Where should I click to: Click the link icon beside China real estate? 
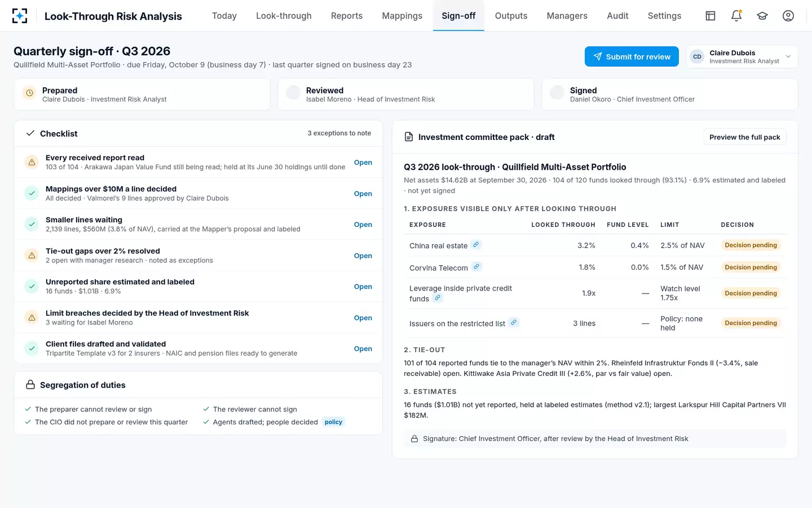pos(476,244)
